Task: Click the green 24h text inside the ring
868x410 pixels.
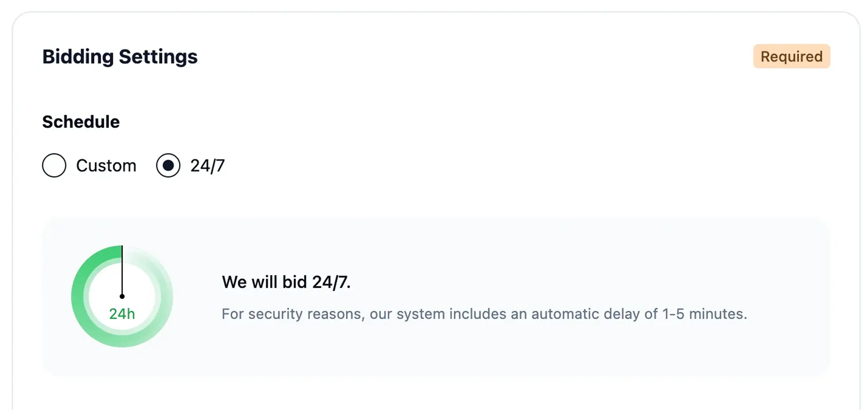Action: tap(122, 314)
